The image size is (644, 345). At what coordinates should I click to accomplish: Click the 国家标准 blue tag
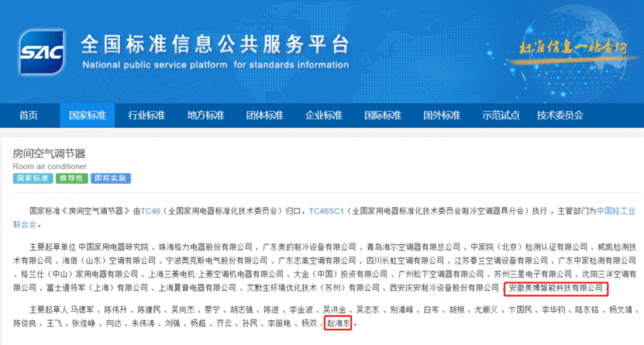coord(33,178)
